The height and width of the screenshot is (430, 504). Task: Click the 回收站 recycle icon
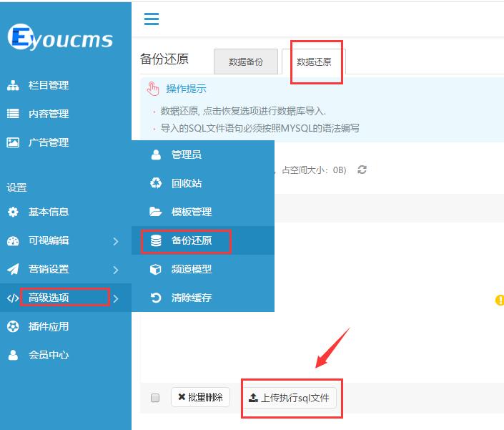(x=156, y=183)
